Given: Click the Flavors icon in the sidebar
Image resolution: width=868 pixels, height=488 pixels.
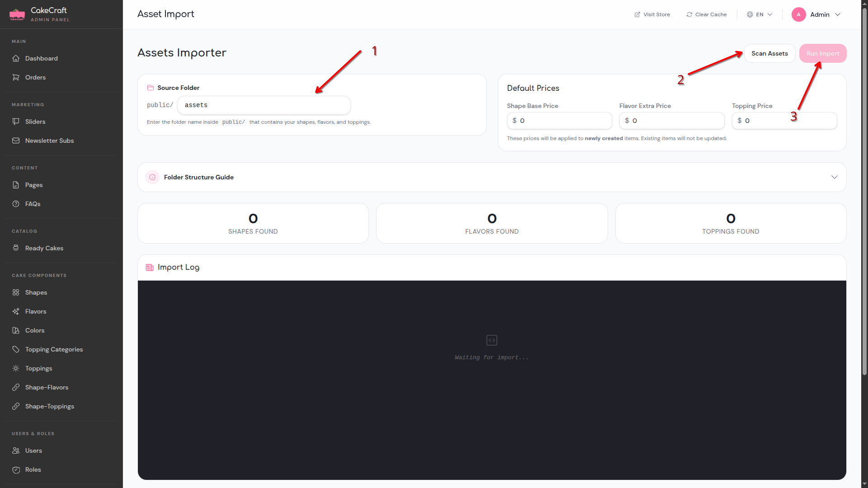Looking at the screenshot, I should pos(16,311).
